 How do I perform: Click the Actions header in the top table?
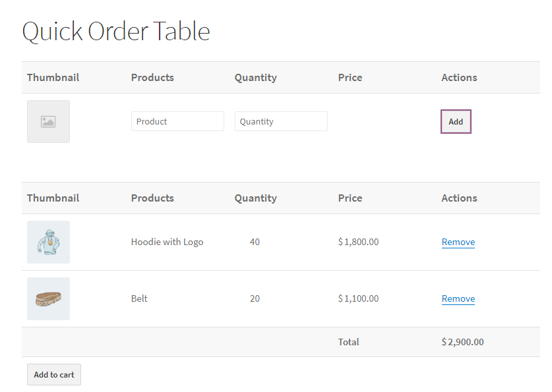(x=459, y=77)
